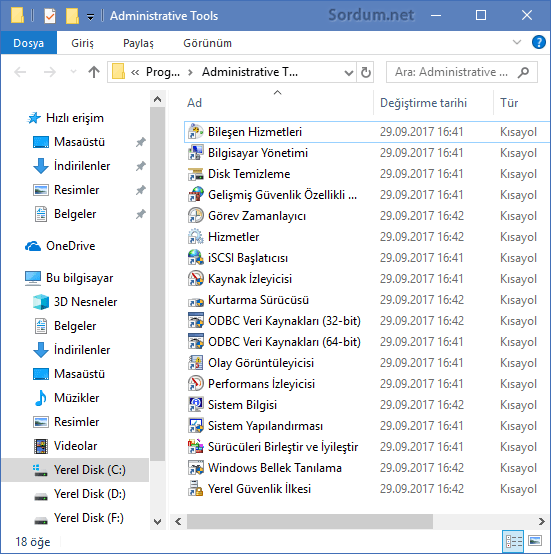Go up one folder level
This screenshot has width=551, height=554.
tap(94, 72)
